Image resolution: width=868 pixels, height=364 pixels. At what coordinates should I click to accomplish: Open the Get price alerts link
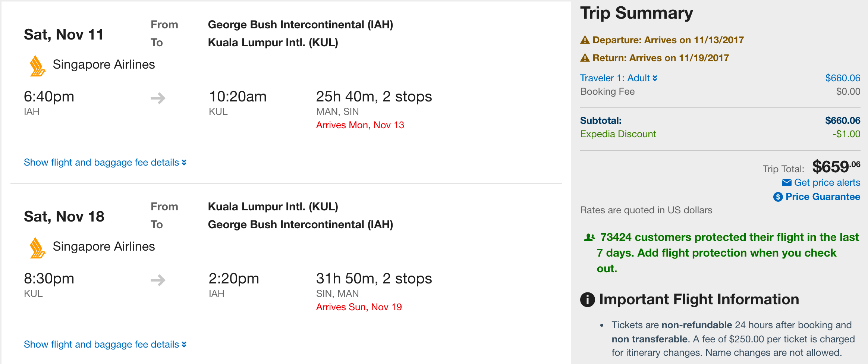point(827,182)
